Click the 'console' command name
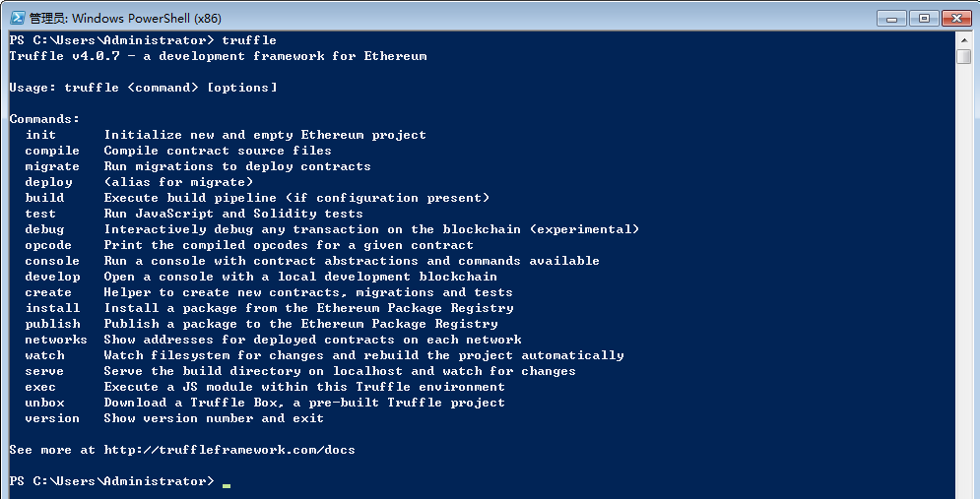This screenshot has height=499, width=980. tap(52, 261)
